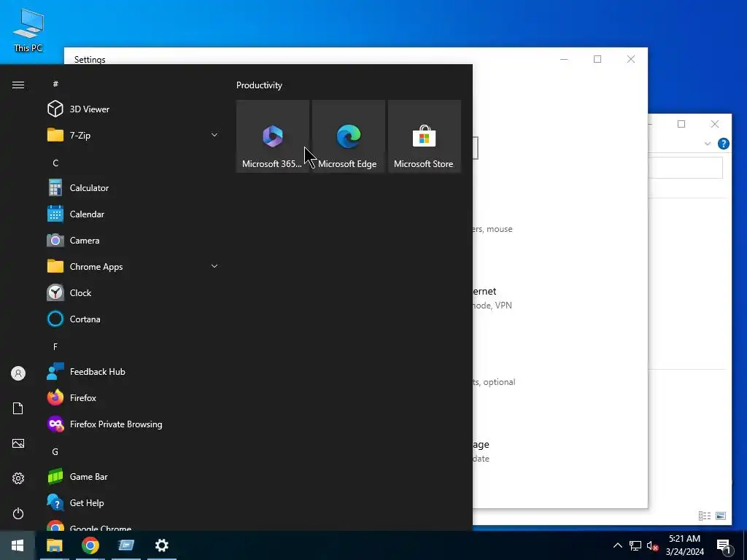Image resolution: width=747 pixels, height=560 pixels.
Task: Open 3D Viewer from the app list
Action: 133,109
